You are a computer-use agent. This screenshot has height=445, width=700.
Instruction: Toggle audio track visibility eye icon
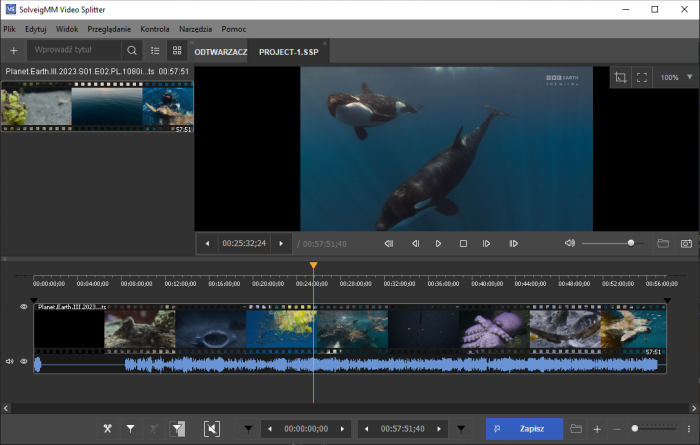tap(24, 362)
